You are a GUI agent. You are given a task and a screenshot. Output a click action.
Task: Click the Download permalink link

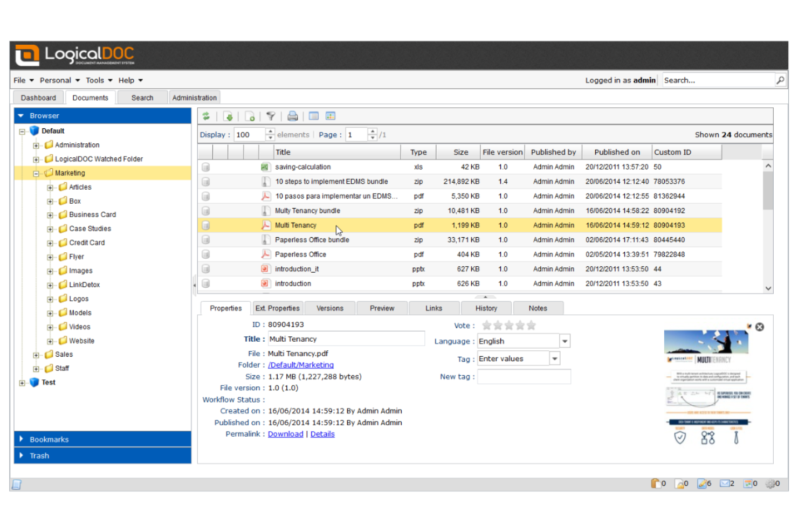click(x=285, y=434)
